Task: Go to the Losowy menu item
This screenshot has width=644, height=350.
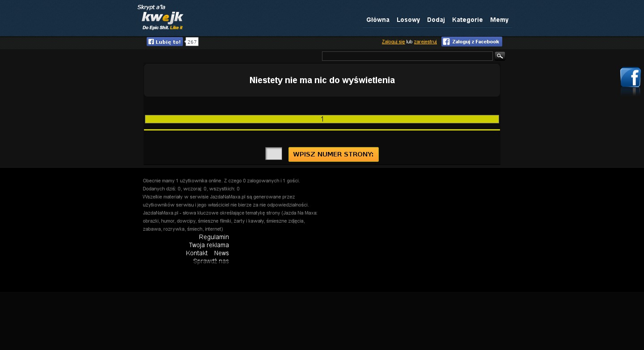Action: 408,20
